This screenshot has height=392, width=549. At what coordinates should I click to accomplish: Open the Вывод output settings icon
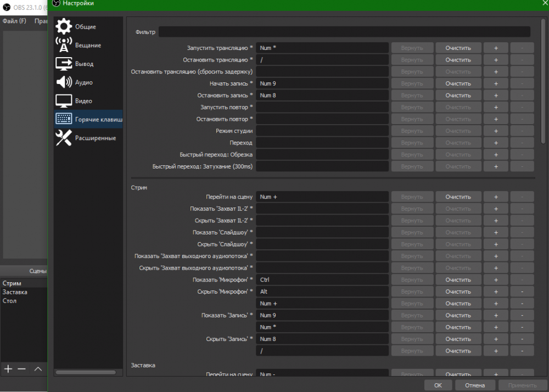tap(64, 64)
